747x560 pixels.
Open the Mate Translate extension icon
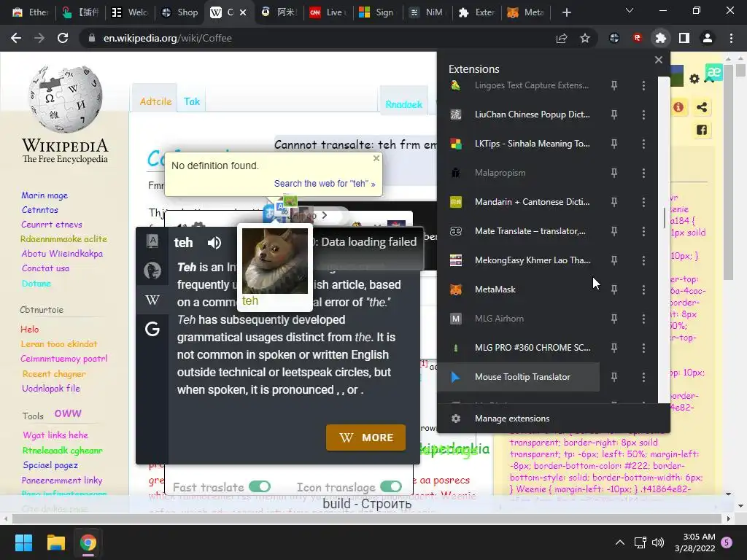click(x=456, y=231)
